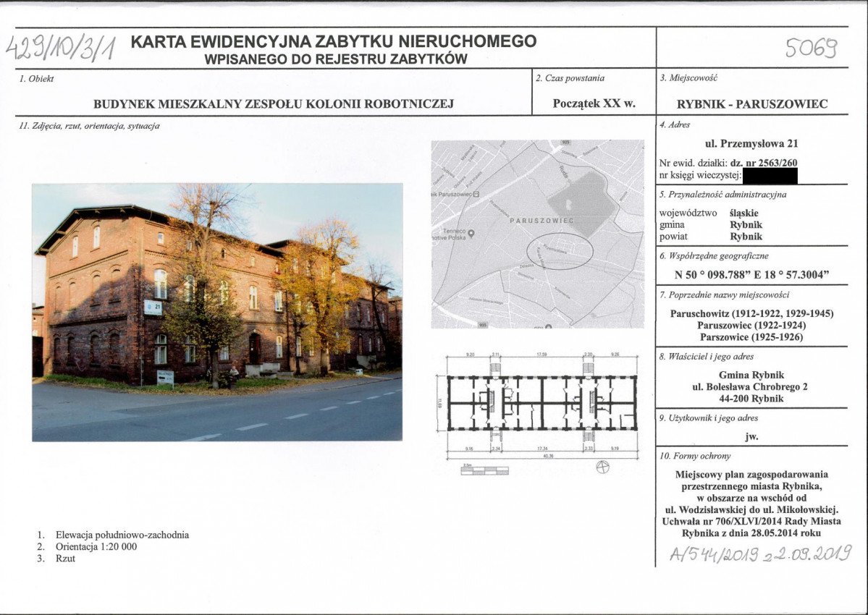Click the RYBNIK - PARUSZOWIEC locality field

click(751, 104)
